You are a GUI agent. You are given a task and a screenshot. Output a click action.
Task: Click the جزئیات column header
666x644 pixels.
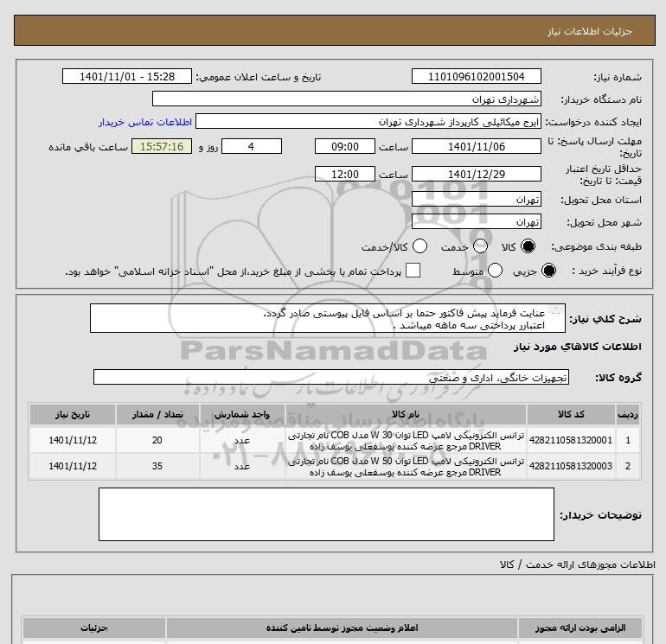click(x=94, y=628)
